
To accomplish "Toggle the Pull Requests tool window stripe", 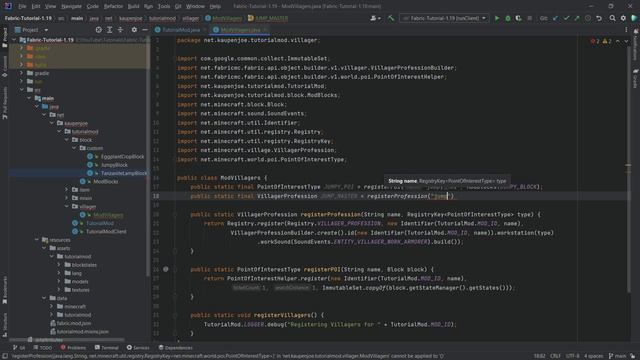I will (x=4, y=102).
